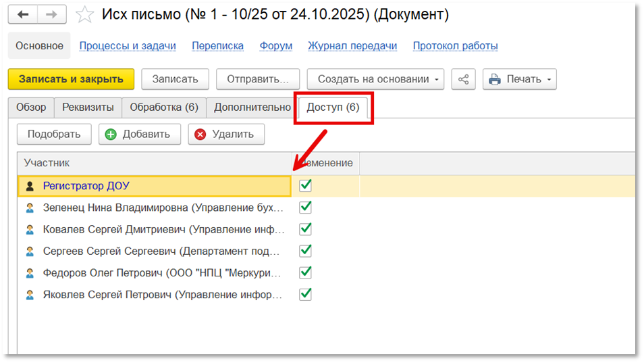Open the Процессы и задачи link

pyautogui.click(x=128, y=46)
